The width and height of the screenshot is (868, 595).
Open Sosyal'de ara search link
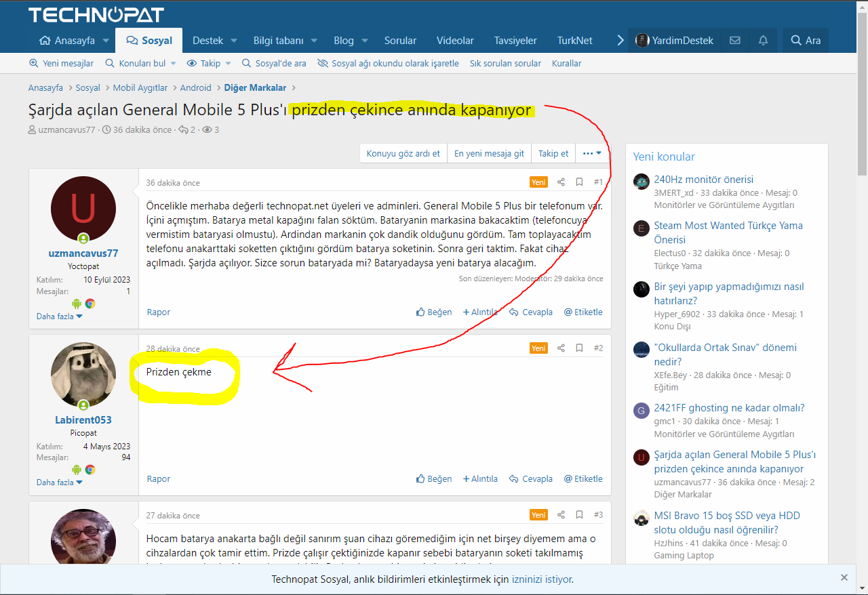[274, 64]
